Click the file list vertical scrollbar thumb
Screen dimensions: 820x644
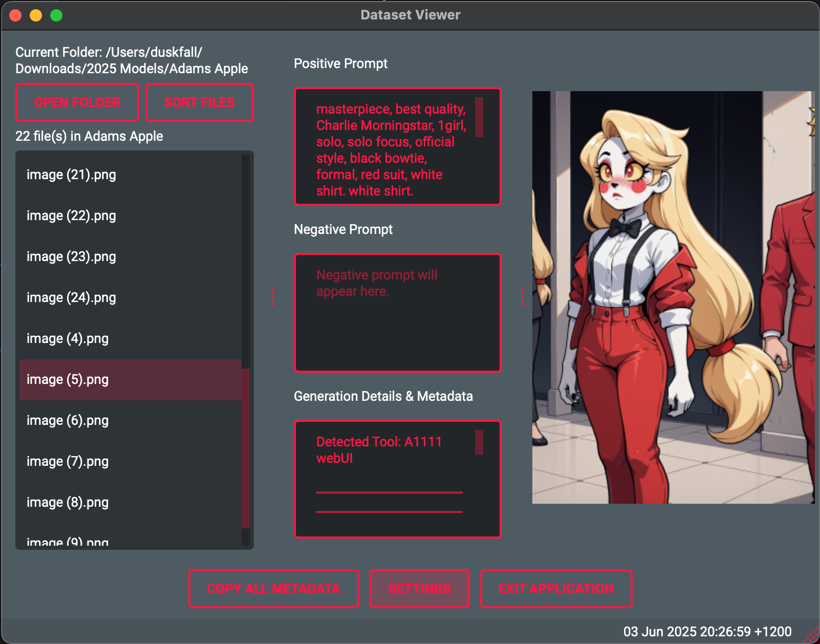coord(246,448)
